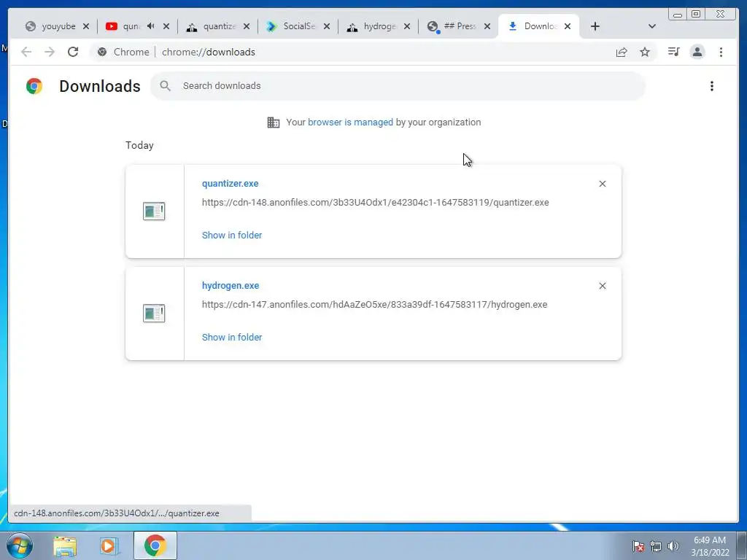Bookmark this page with star icon
The width and height of the screenshot is (747, 560).
pos(645,52)
